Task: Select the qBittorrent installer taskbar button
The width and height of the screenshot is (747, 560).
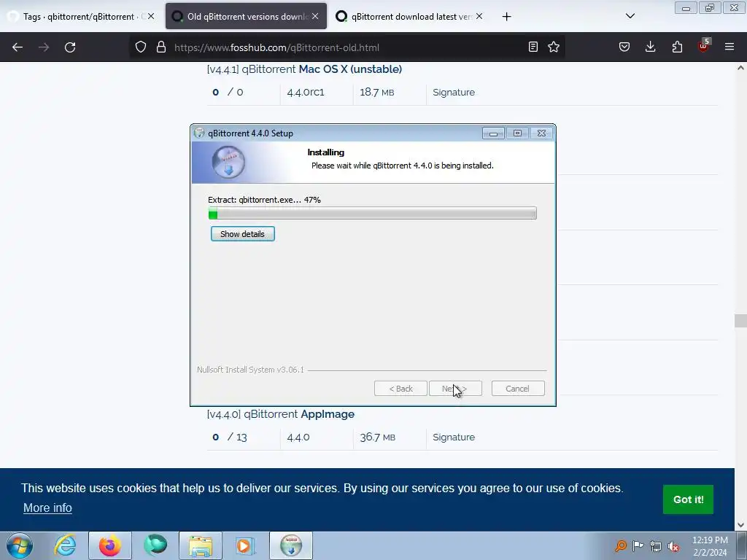Action: coord(291,545)
